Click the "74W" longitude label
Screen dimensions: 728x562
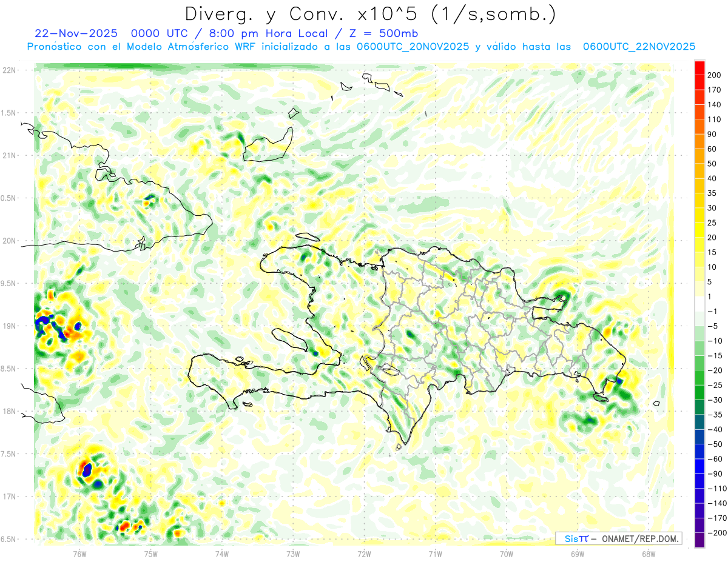click(222, 553)
